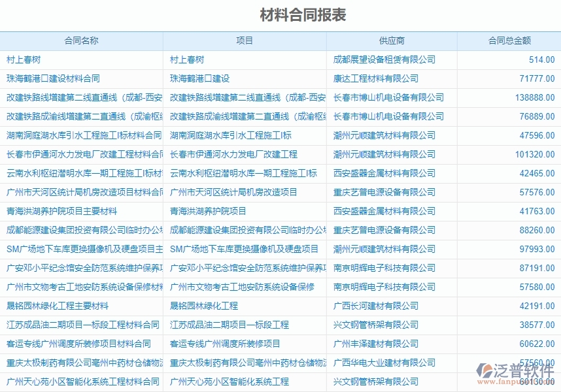Click the amount 138888.00
Screen dimensions: 561x392
[534, 97]
